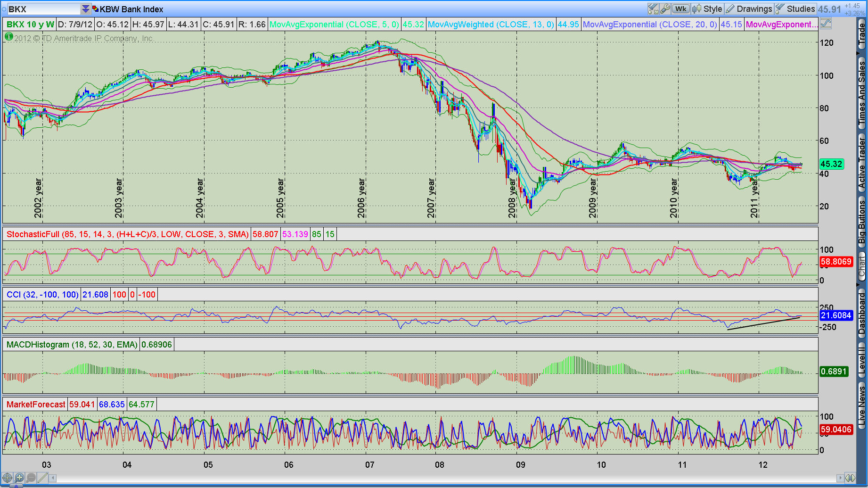Image resolution: width=868 pixels, height=488 pixels.
Task: Open the symbol dropdown arrow next to BKX
Action: (85, 9)
